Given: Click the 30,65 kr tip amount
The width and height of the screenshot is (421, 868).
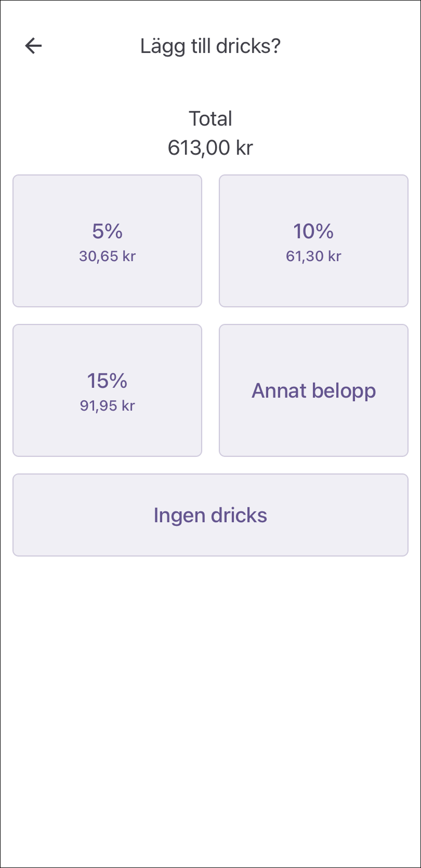Looking at the screenshot, I should 107,256.
